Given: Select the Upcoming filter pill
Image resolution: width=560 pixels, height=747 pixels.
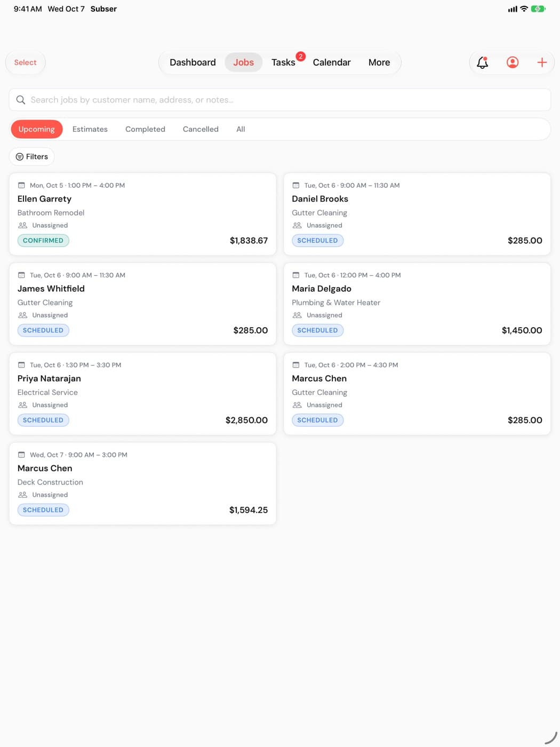Looking at the screenshot, I should coord(37,129).
